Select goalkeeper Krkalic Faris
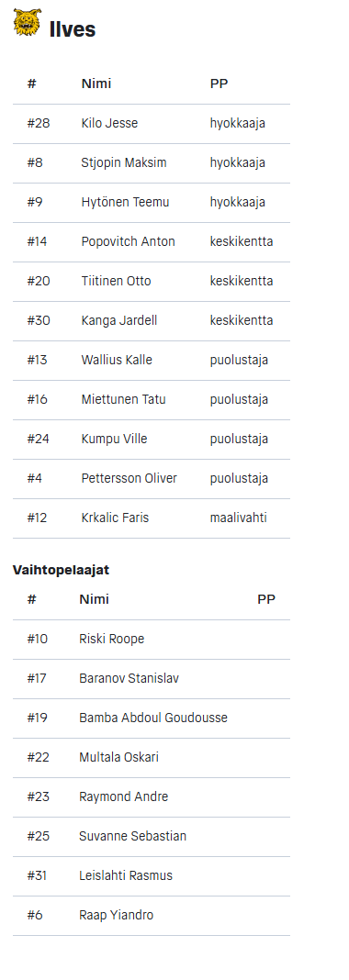The image size is (349, 980). click(x=152, y=518)
